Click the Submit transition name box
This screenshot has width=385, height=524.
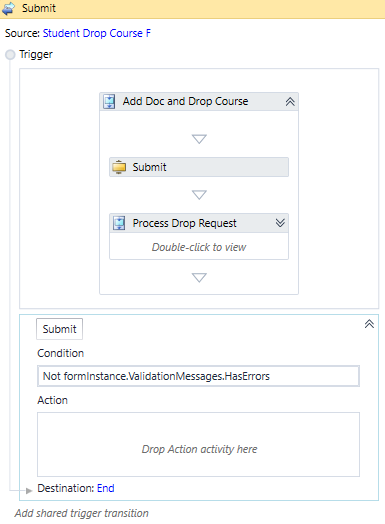tap(59, 329)
